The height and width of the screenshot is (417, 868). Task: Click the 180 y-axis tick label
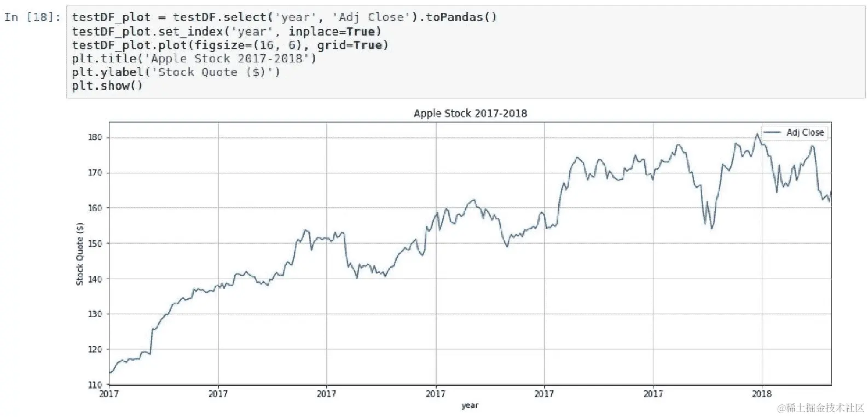click(x=95, y=137)
